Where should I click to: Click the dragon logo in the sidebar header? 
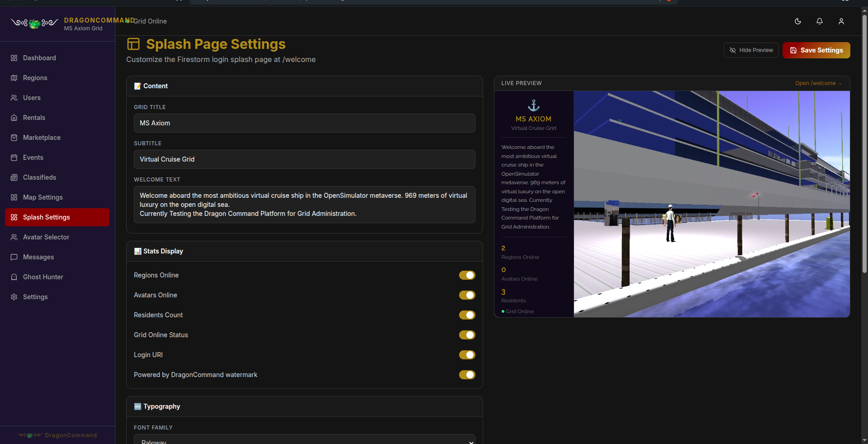tap(34, 23)
